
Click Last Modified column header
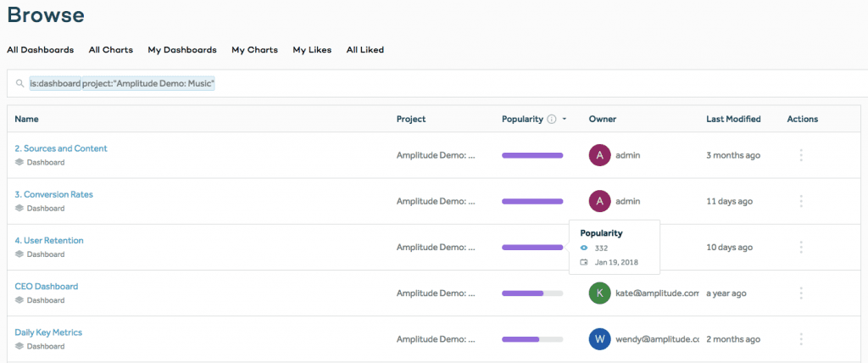733,119
